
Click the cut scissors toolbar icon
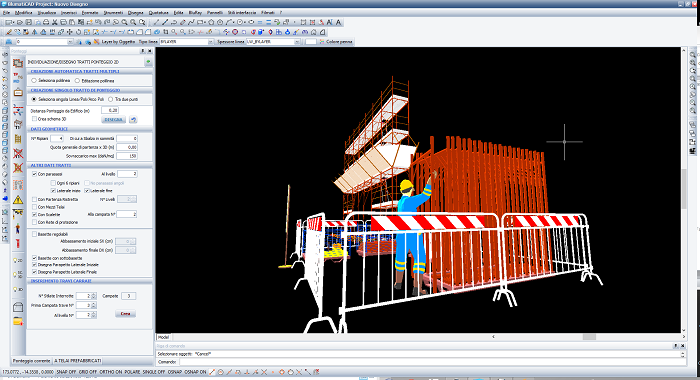pyautogui.click(x=54, y=22)
